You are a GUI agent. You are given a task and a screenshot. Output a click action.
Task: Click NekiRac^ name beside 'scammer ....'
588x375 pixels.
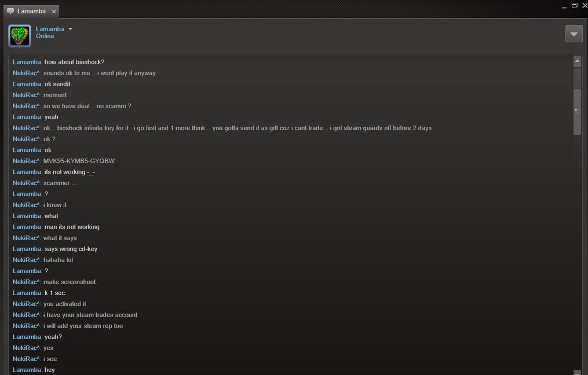(26, 183)
